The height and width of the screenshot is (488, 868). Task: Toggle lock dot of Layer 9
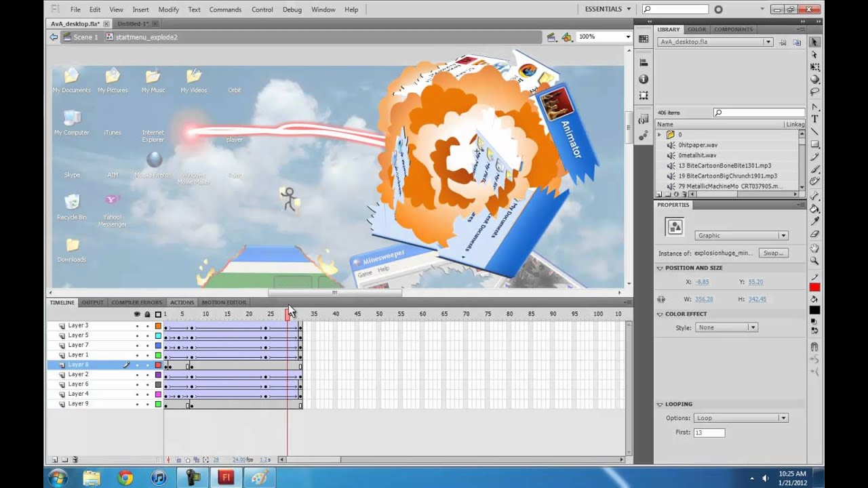click(x=147, y=405)
